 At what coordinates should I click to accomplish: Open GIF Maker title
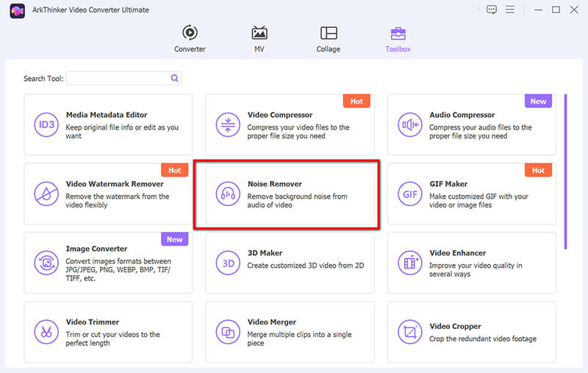[x=448, y=184]
